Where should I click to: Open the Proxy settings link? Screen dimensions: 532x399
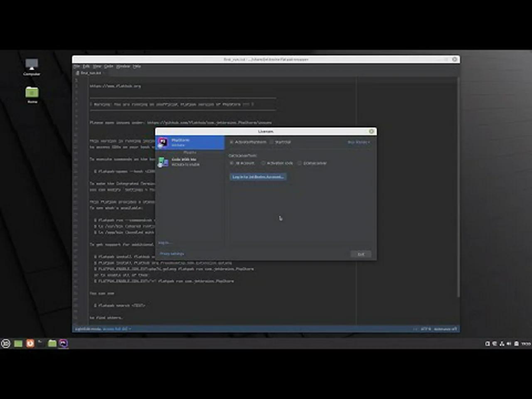[171, 254]
